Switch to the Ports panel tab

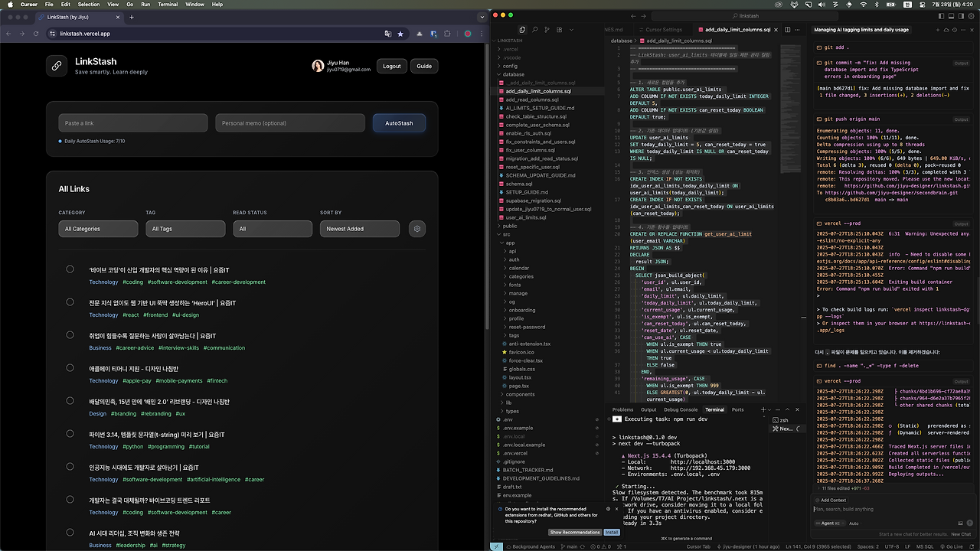(x=737, y=409)
